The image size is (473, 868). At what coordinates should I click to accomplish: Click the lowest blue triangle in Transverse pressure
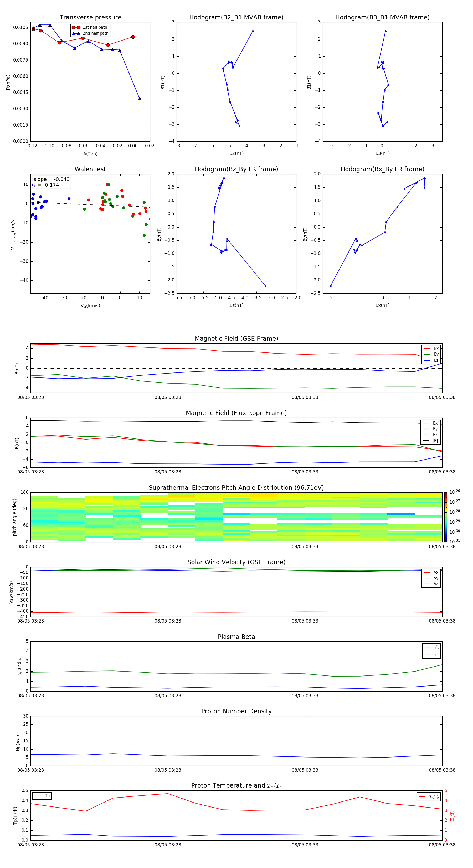click(139, 98)
